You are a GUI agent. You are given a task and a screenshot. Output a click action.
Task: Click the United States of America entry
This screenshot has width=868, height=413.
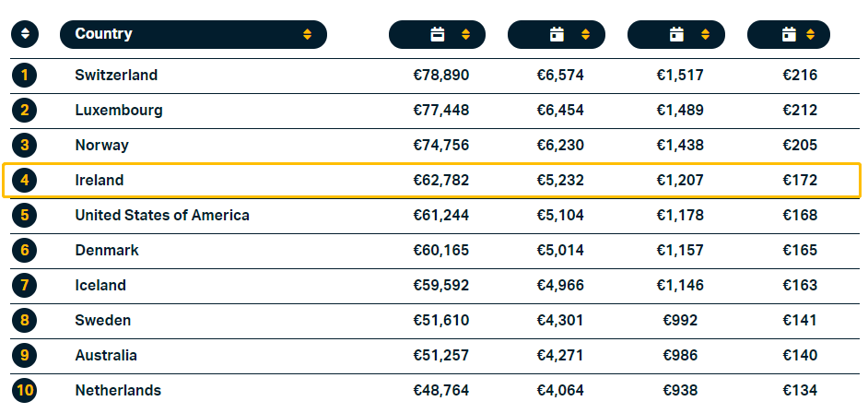pyautogui.click(x=162, y=216)
